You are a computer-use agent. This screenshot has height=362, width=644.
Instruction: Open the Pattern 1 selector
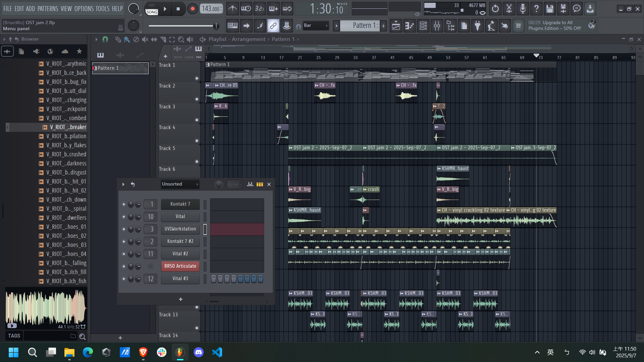360,25
